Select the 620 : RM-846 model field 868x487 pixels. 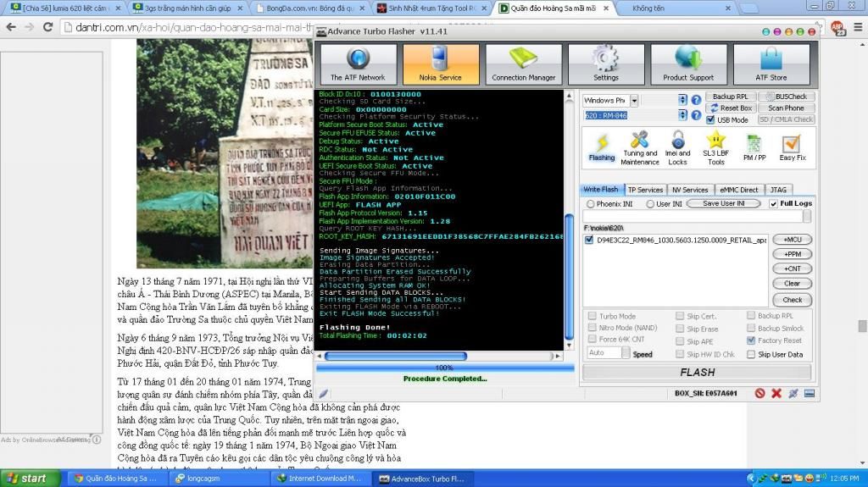coord(630,115)
